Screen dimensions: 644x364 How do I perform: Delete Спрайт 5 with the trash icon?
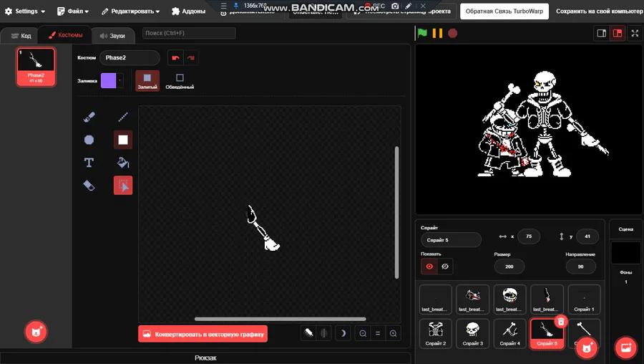click(561, 322)
